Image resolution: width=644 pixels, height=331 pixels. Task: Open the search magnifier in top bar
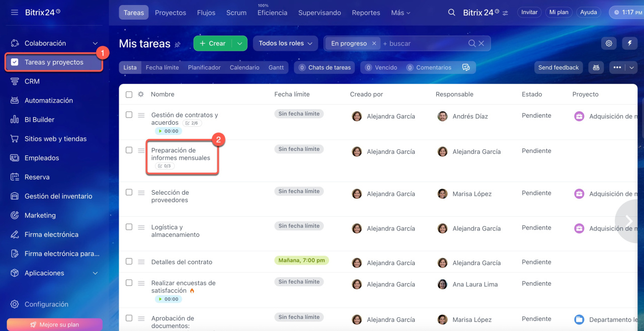[451, 13]
